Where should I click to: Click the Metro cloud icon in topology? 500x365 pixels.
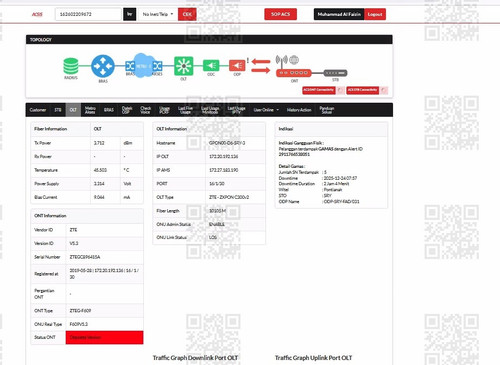(x=143, y=66)
